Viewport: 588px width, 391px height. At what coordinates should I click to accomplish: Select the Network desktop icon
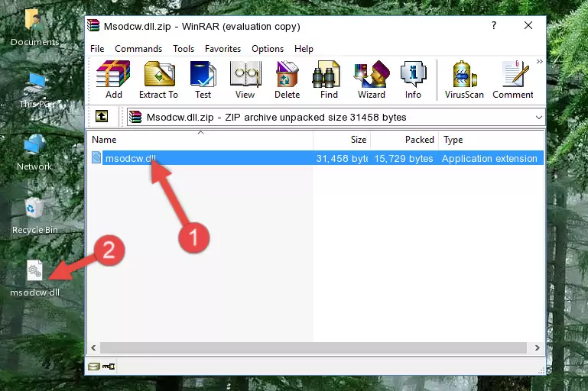[34, 153]
